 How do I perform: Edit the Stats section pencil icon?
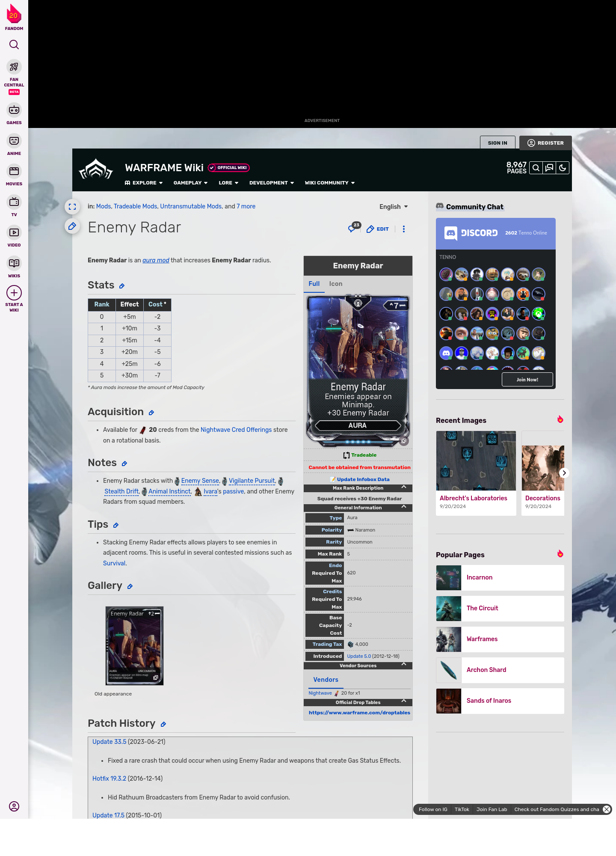point(122,286)
